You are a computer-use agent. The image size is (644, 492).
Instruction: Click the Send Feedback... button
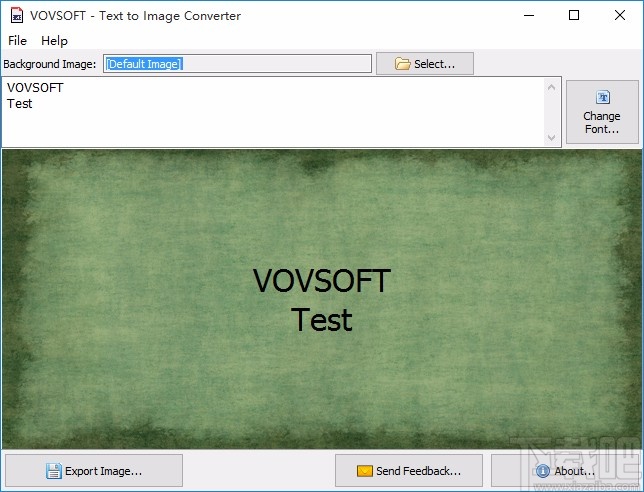tap(409, 470)
